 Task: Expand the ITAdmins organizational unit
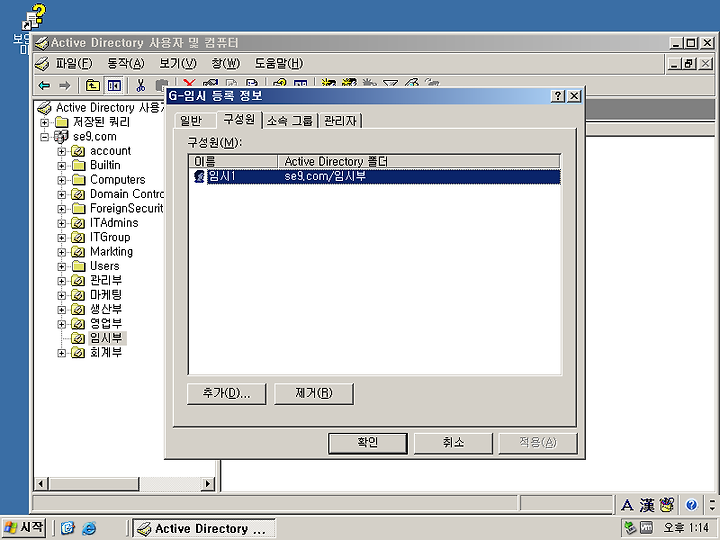click(61, 223)
